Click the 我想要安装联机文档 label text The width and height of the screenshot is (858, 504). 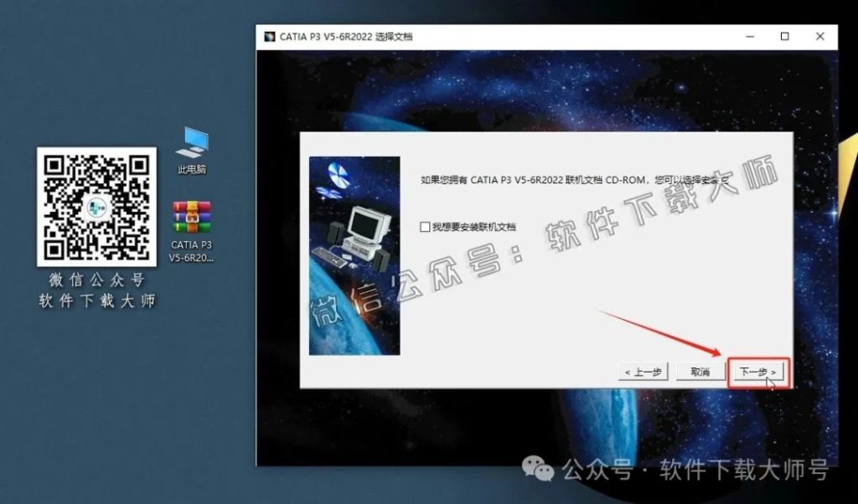473,226
